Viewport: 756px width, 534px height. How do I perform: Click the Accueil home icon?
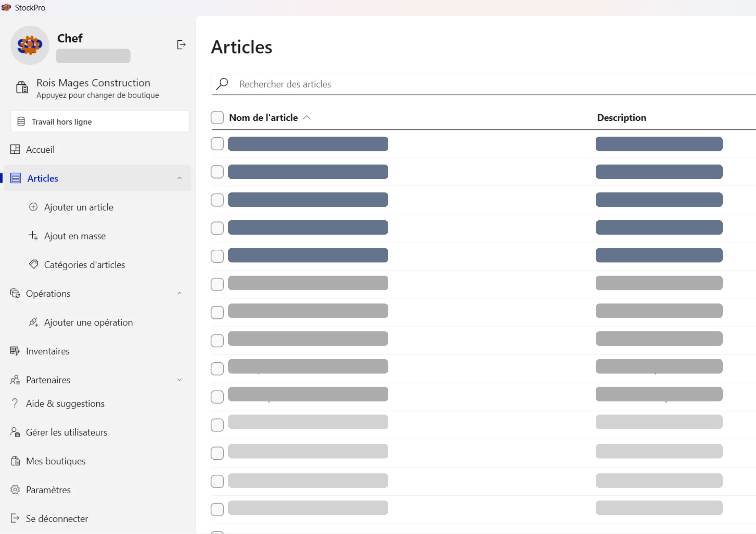[x=15, y=149]
